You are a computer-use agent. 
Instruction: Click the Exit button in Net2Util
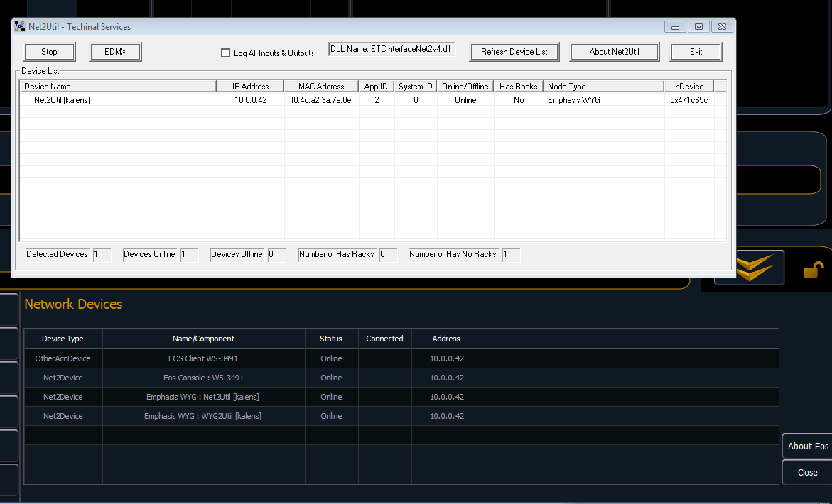click(x=696, y=52)
